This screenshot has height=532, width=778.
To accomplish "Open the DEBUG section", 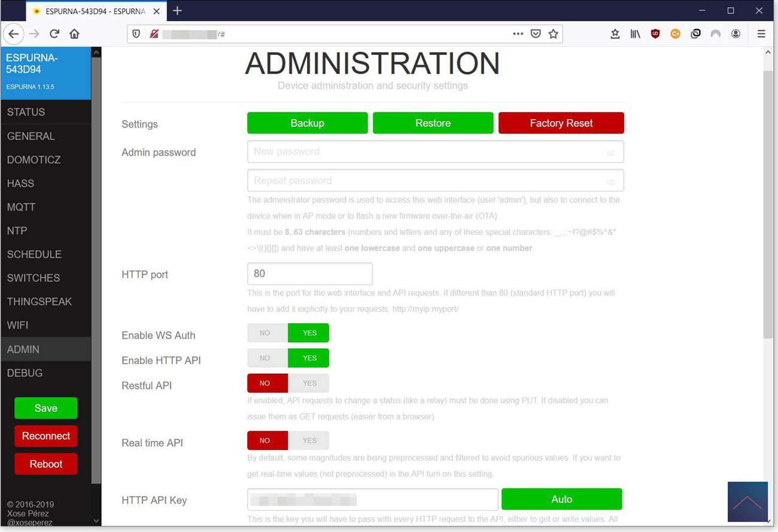I will click(x=45, y=373).
